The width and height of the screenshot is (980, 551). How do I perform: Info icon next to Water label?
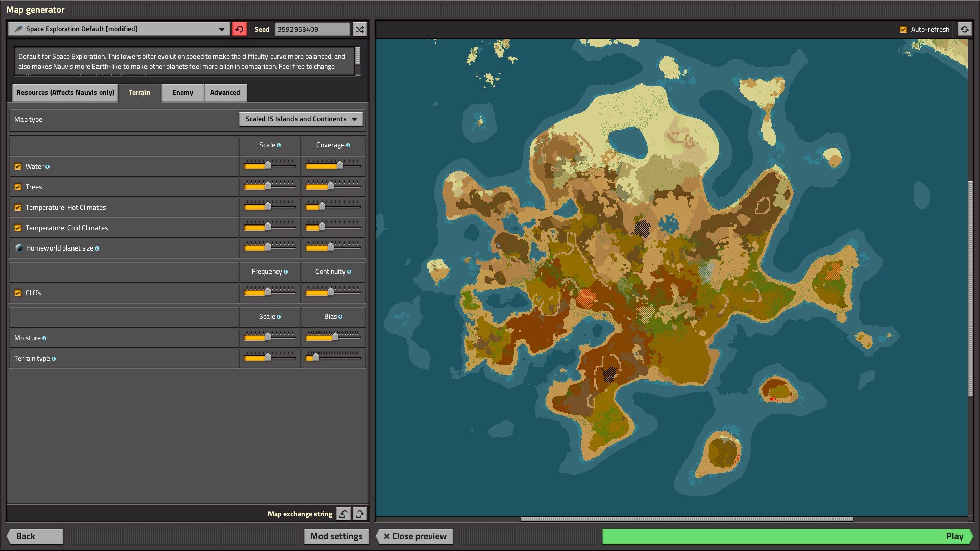point(47,167)
